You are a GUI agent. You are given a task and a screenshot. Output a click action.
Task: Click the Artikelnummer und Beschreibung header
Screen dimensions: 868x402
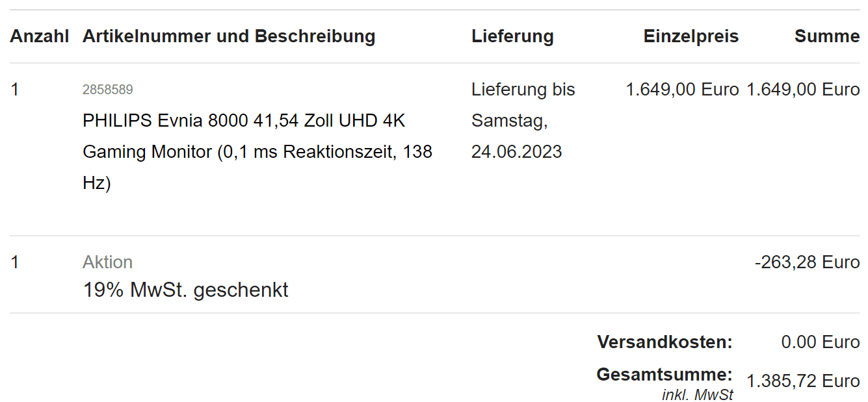(229, 36)
